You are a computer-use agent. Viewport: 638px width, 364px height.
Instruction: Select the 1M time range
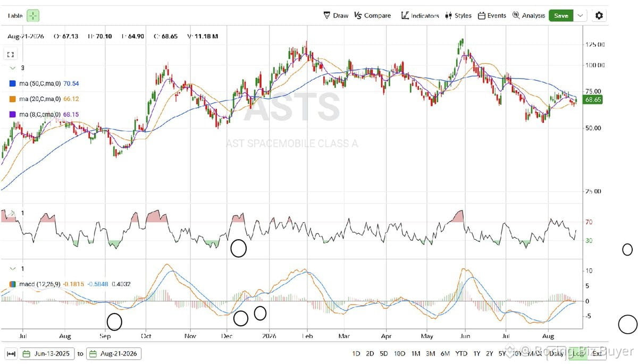coord(416,353)
